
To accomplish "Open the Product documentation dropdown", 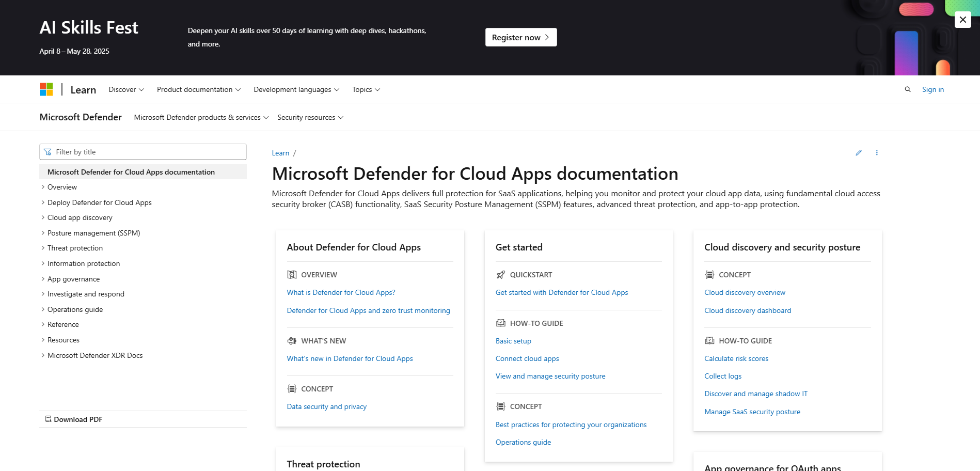I will tap(198, 89).
